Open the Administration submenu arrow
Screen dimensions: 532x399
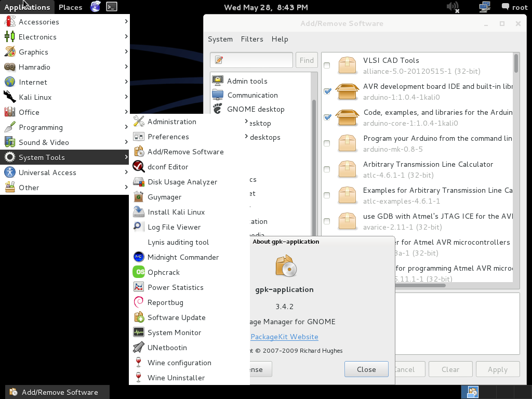tap(246, 121)
